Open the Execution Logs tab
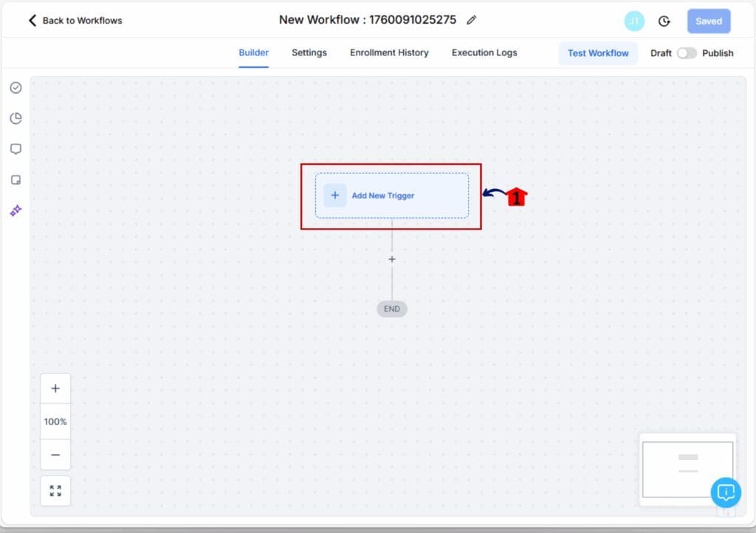The height and width of the screenshot is (533, 756). tap(484, 52)
